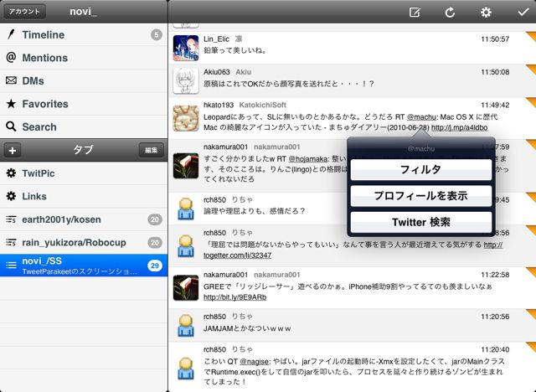The image size is (536, 392).
Task: Tap the compose new tweet icon
Action: click(415, 13)
